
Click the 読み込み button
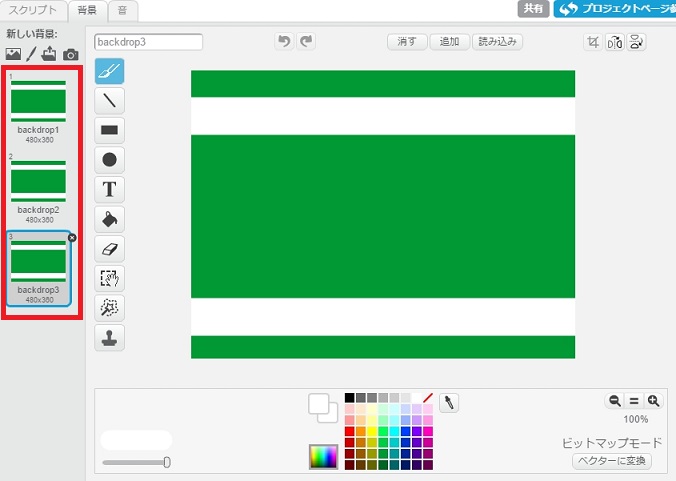coord(498,42)
